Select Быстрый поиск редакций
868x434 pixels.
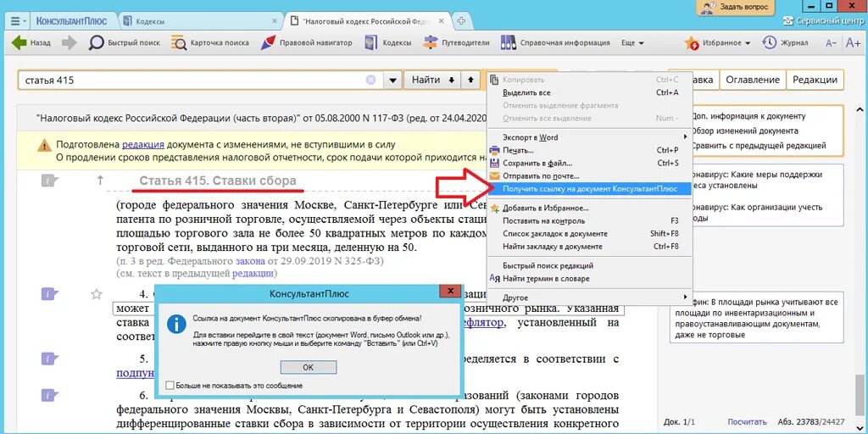click(x=590, y=265)
